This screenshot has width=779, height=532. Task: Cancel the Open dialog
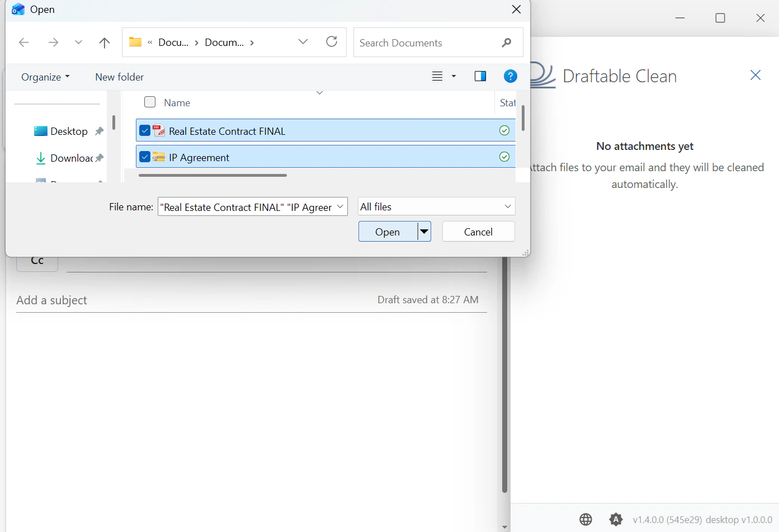tap(478, 232)
